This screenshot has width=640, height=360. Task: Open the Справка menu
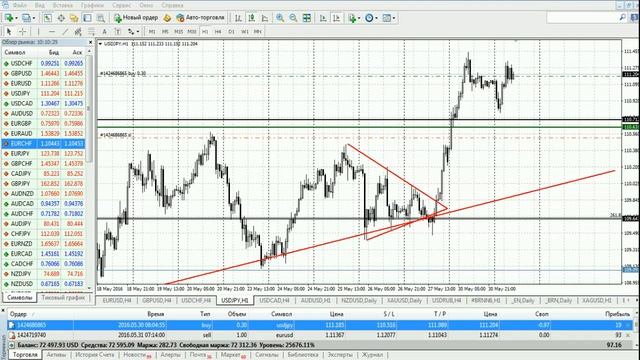pyautogui.click(x=171, y=5)
